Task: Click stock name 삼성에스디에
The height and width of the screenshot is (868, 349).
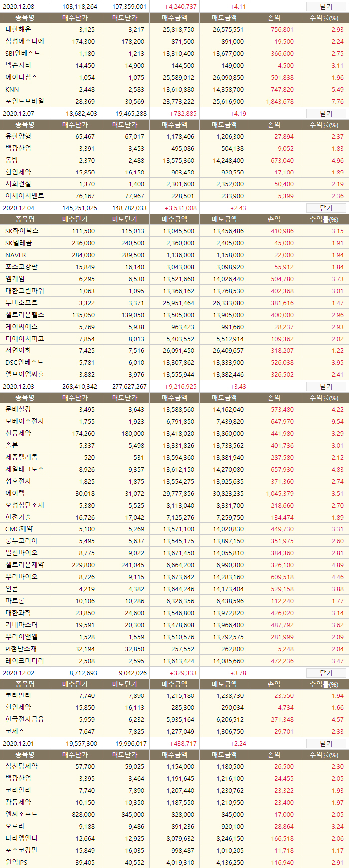Action: [x=25, y=41]
